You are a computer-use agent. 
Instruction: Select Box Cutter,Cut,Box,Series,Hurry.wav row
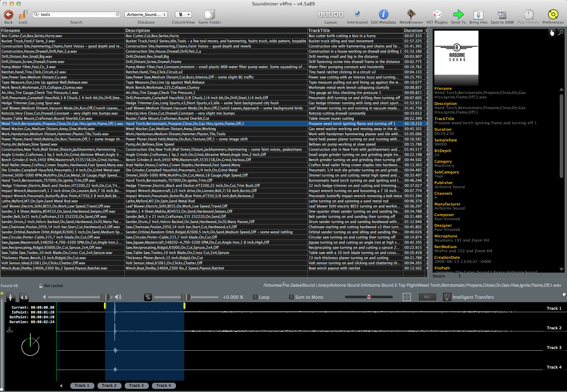(x=214, y=36)
